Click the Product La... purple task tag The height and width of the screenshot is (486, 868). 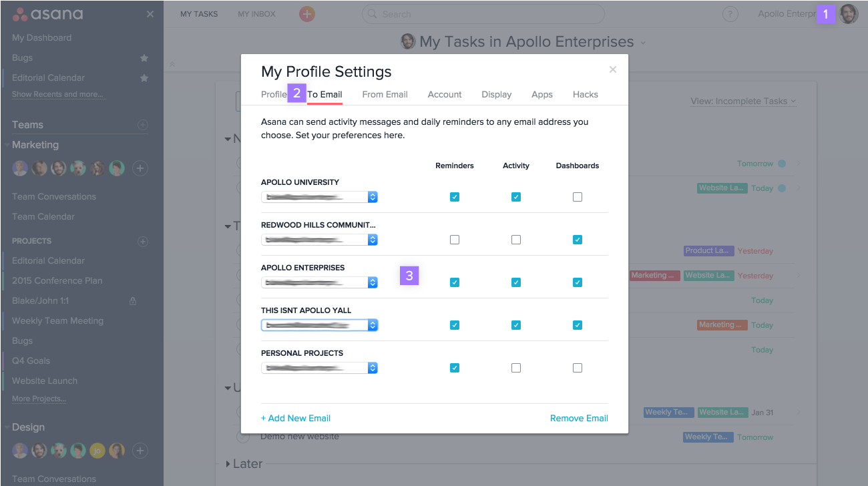point(708,251)
